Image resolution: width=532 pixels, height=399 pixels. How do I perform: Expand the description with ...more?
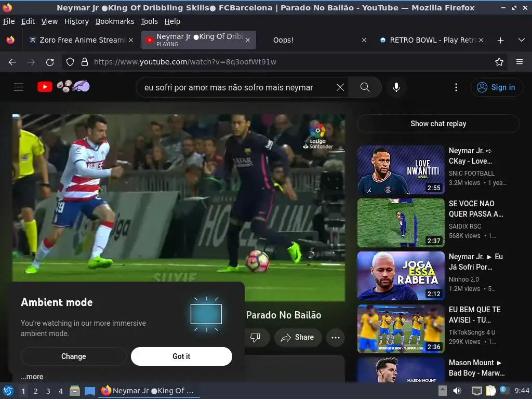[x=32, y=377]
